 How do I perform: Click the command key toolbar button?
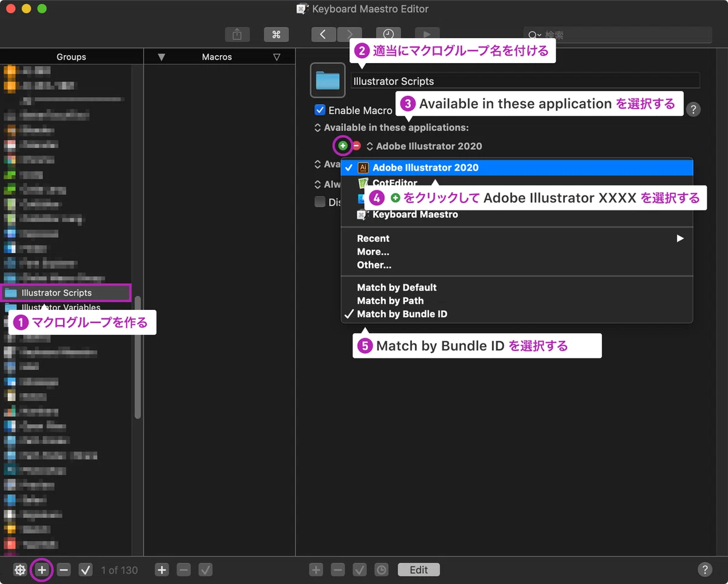(x=276, y=35)
